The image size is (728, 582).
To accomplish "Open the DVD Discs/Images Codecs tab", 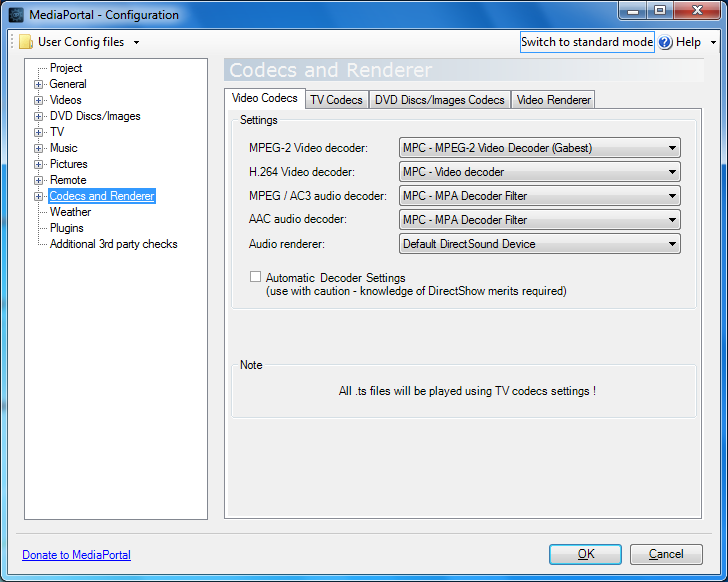I will 440,100.
